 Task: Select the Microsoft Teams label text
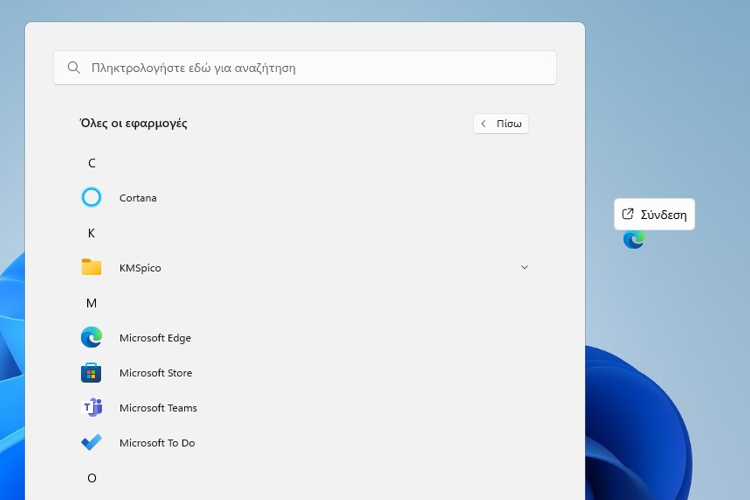pyautogui.click(x=158, y=408)
